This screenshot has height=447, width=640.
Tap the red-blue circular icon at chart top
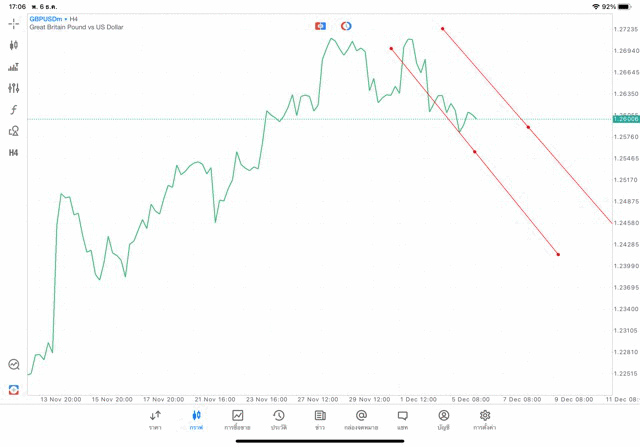346,25
